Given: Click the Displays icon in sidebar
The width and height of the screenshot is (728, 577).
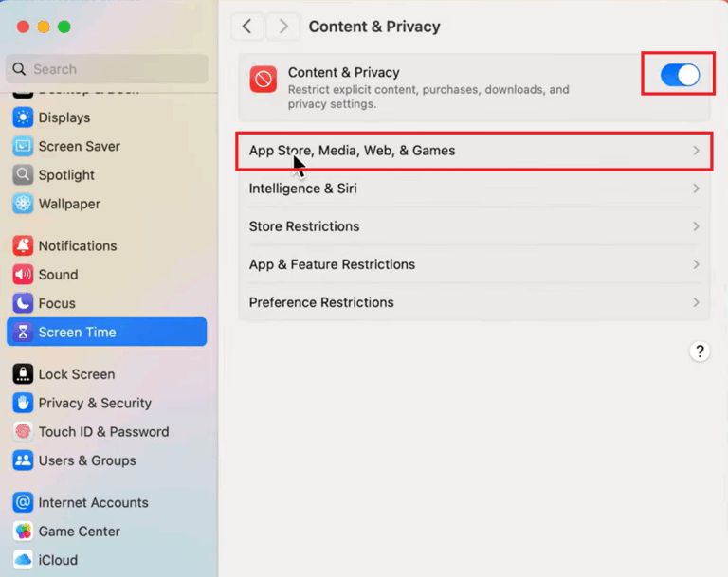Looking at the screenshot, I should [x=23, y=117].
